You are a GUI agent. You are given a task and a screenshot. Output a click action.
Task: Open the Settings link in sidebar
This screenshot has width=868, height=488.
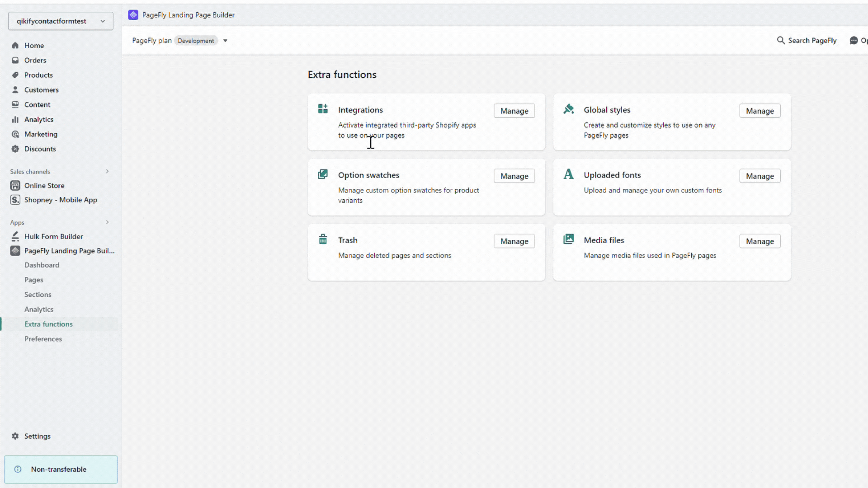(38, 436)
